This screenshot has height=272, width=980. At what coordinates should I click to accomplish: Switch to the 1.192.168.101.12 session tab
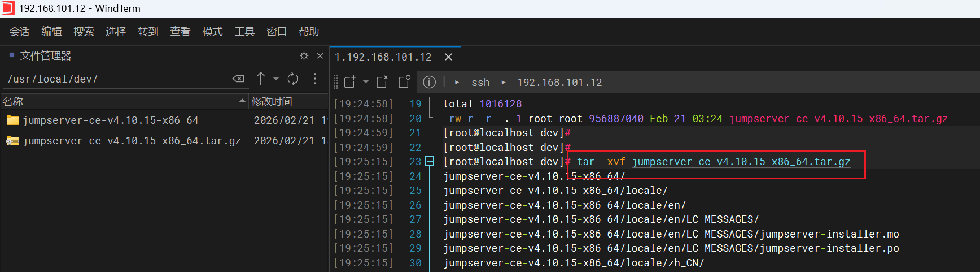[383, 57]
